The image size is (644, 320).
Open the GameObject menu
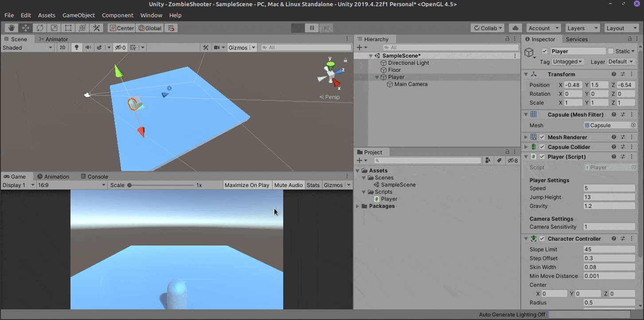(x=78, y=15)
